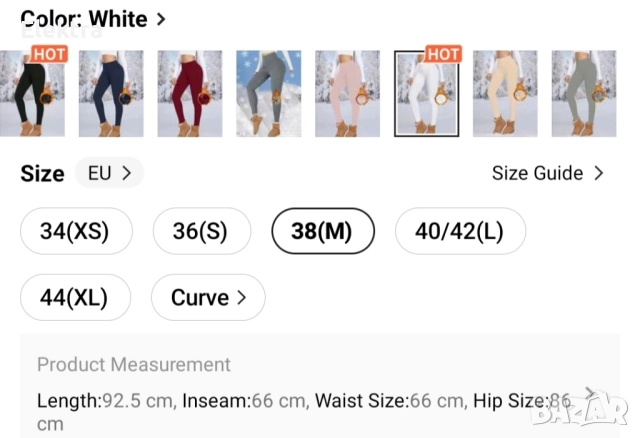Click the HOT badge on black leggings

point(48,54)
